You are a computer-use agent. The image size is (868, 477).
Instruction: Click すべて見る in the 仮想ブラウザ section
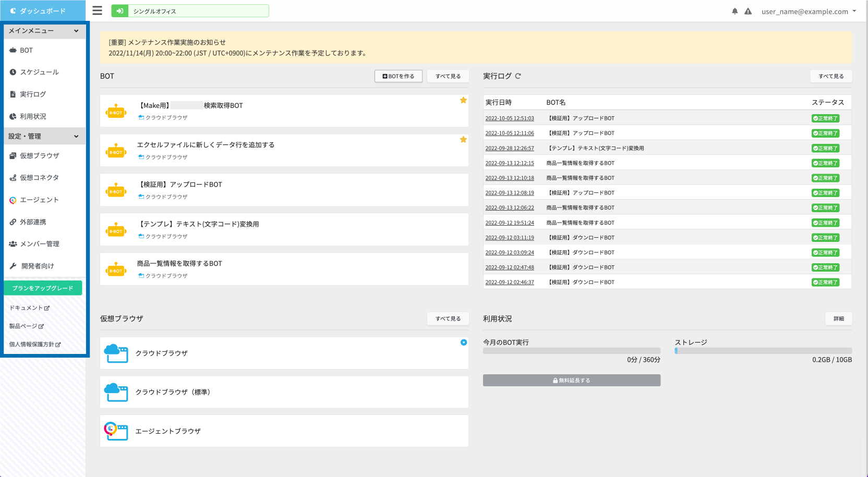tap(448, 319)
